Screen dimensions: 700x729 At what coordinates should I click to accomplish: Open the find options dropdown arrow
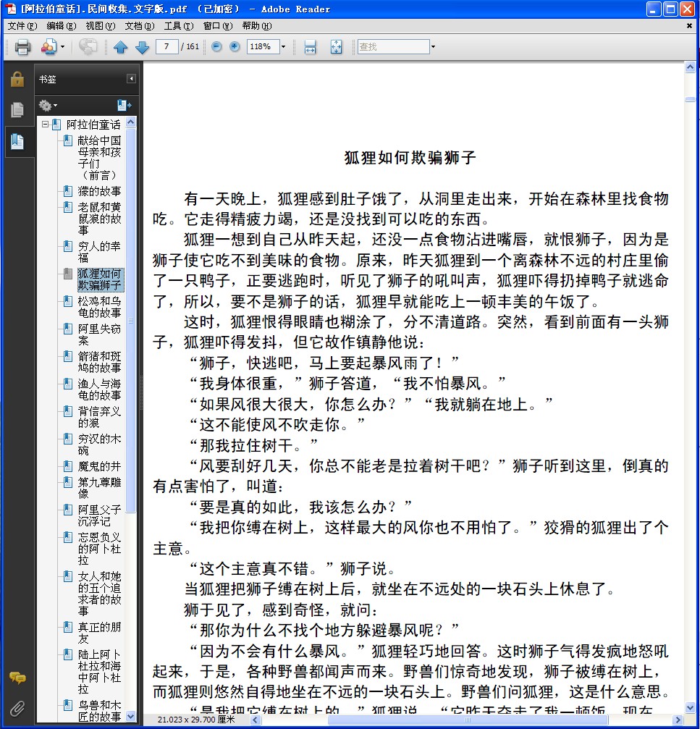[x=433, y=46]
